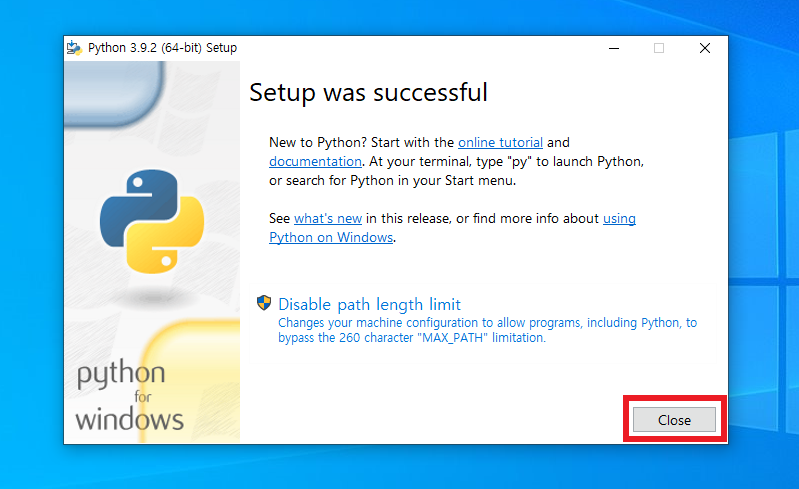The image size is (799, 489).
Task: Close the setup window via X
Action: coord(705,48)
